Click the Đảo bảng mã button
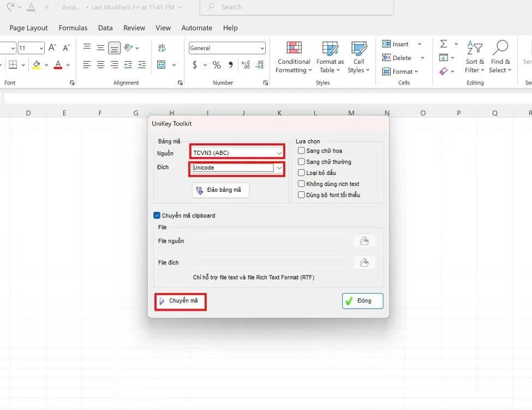Image resolution: width=532 pixels, height=410 pixels. [x=220, y=190]
